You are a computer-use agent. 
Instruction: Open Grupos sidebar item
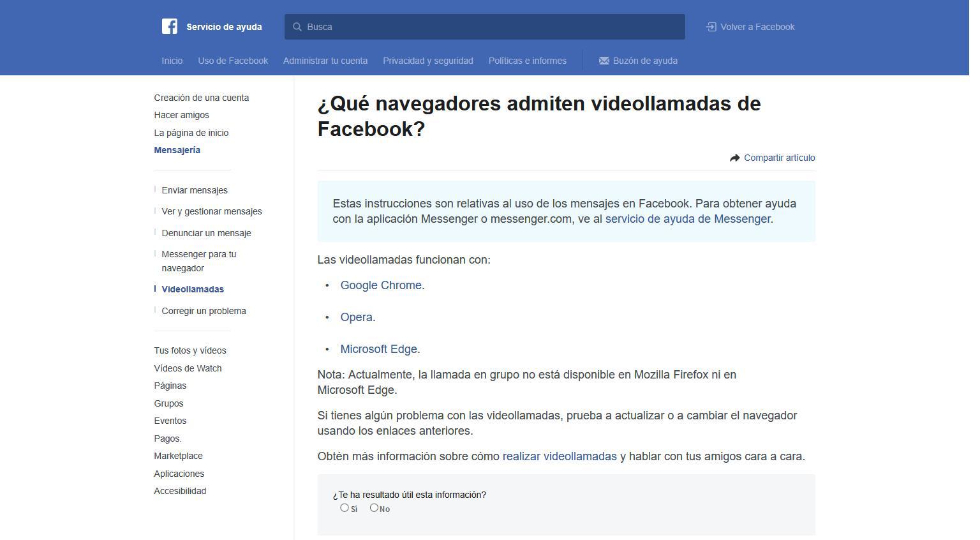pyautogui.click(x=168, y=403)
